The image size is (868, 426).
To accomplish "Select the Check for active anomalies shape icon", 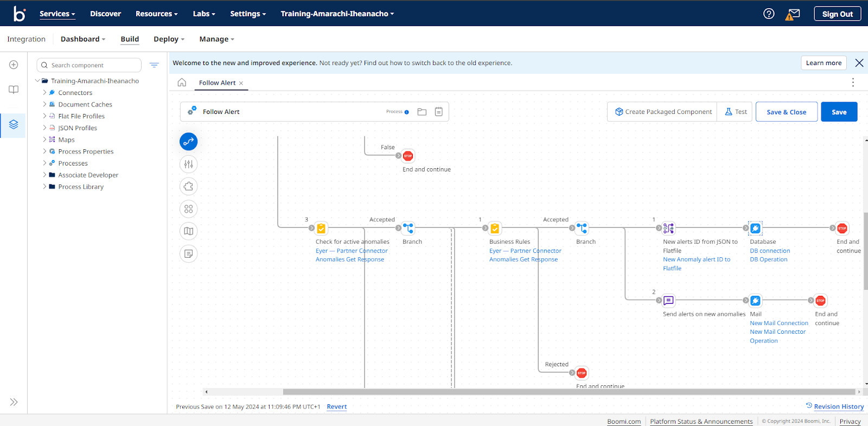I will [321, 228].
